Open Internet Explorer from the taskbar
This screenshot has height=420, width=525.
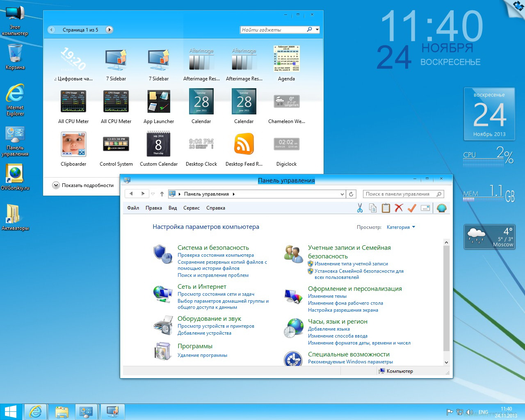[36, 411]
